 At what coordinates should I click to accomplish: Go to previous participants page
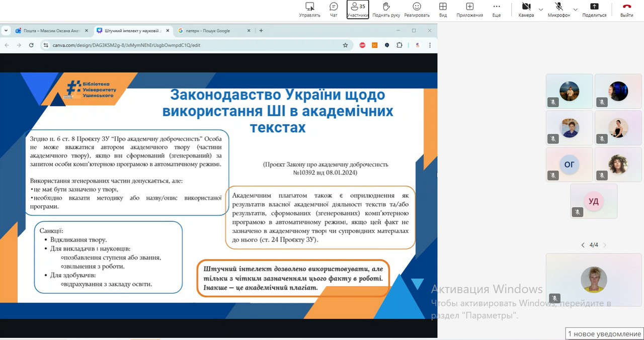click(x=583, y=245)
